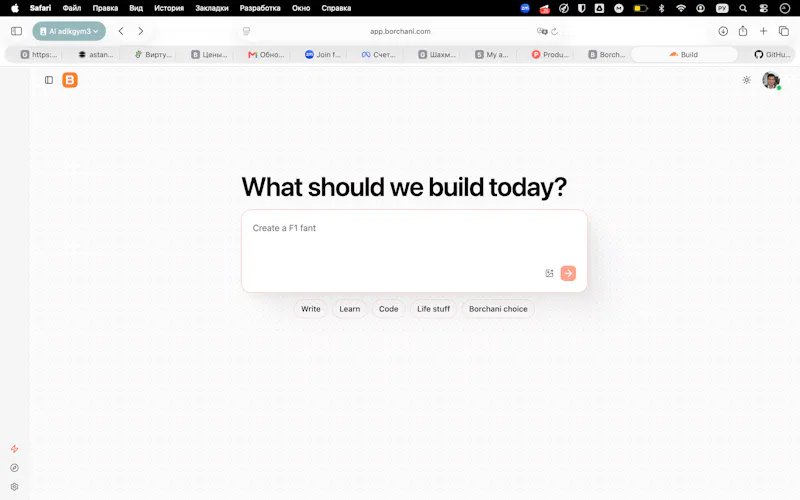The image size is (800, 500).
Task: Reload the page with refresh icon
Action: click(555, 31)
